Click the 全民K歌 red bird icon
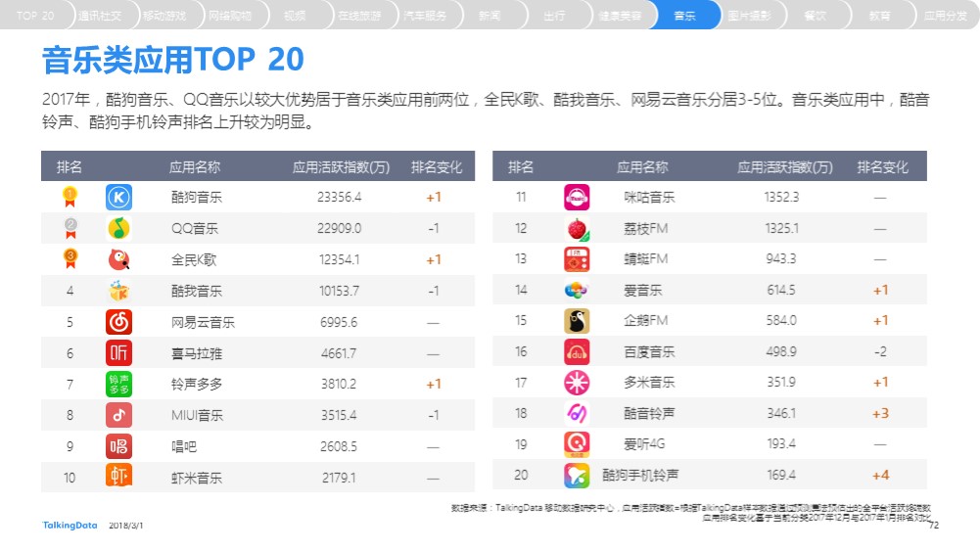Viewport: 980px width, 551px height. (x=118, y=259)
